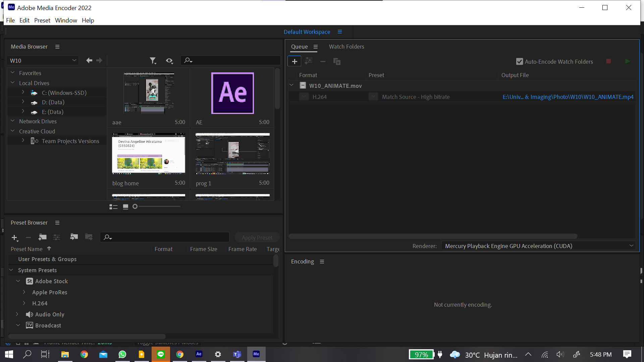Open the Edit menu
The image size is (644, 362).
tap(24, 20)
